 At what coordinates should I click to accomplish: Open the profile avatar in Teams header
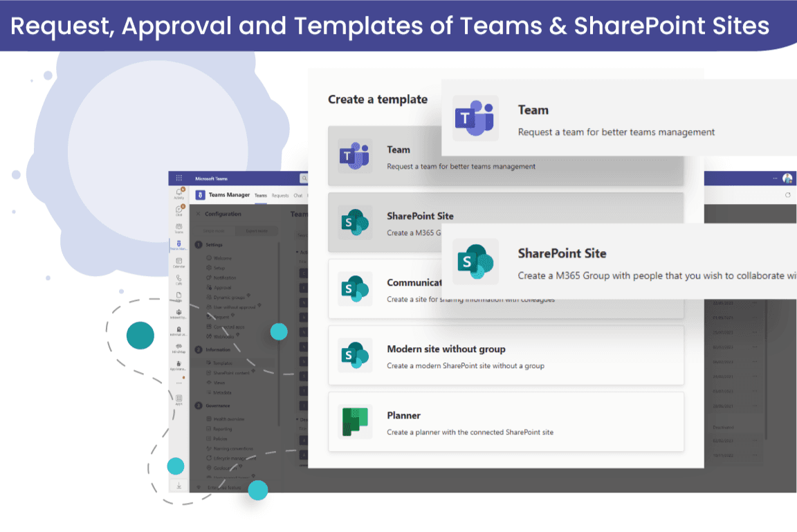[787, 178]
